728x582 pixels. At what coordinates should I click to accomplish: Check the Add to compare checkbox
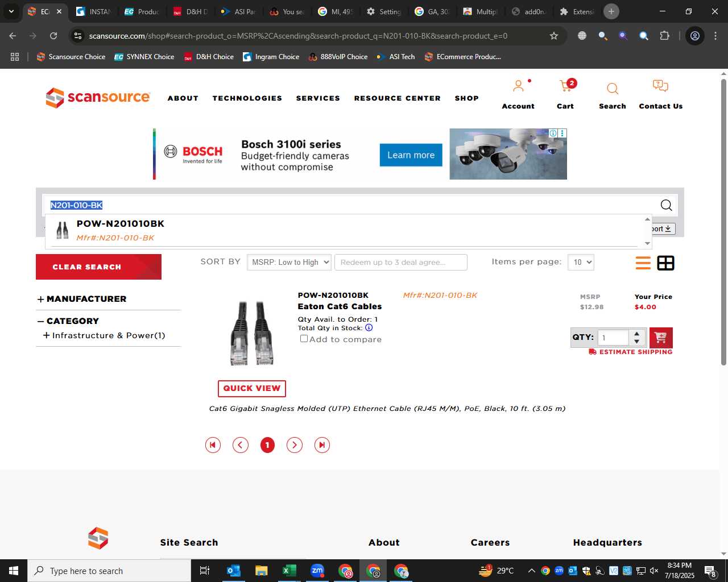click(304, 339)
